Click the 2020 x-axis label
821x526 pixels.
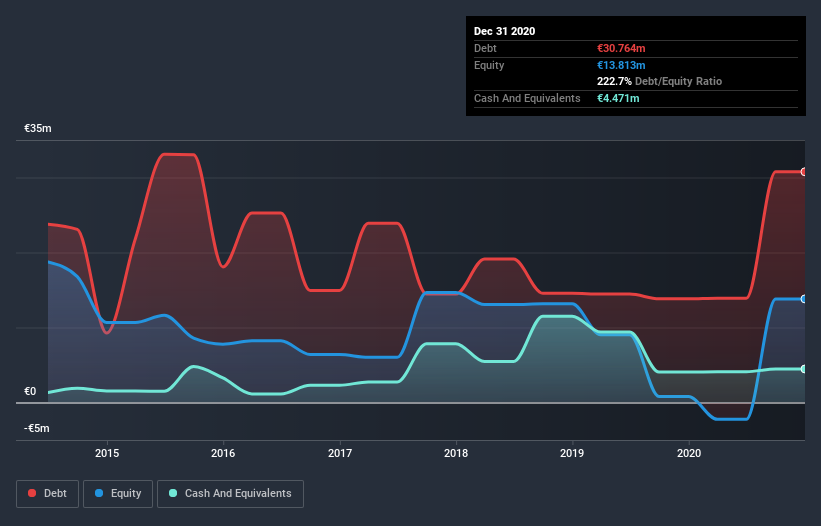(x=689, y=453)
